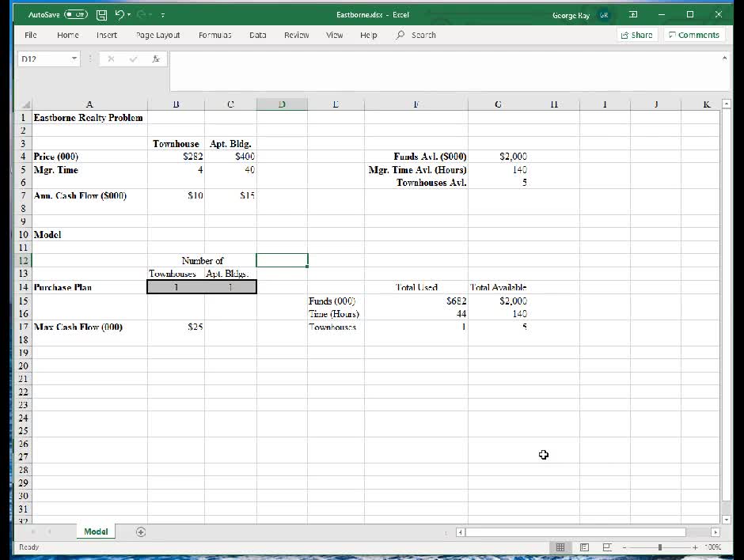Click the zoom slider handle
The height and width of the screenshot is (560, 744).
(659, 547)
